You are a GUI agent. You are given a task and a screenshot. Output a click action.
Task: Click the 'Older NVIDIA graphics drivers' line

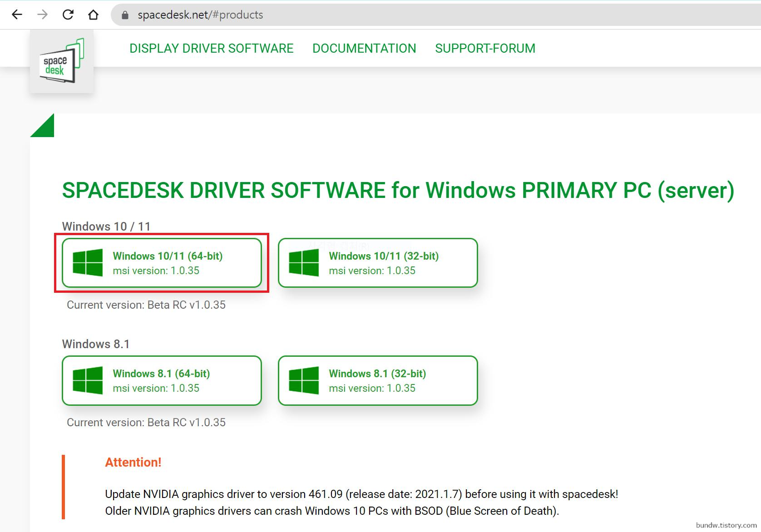coord(332,511)
